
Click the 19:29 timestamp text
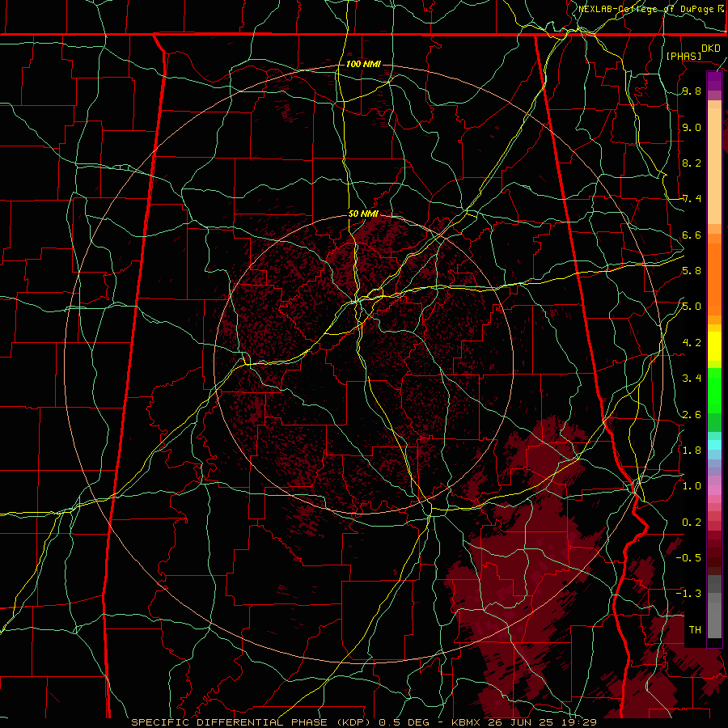point(579,722)
